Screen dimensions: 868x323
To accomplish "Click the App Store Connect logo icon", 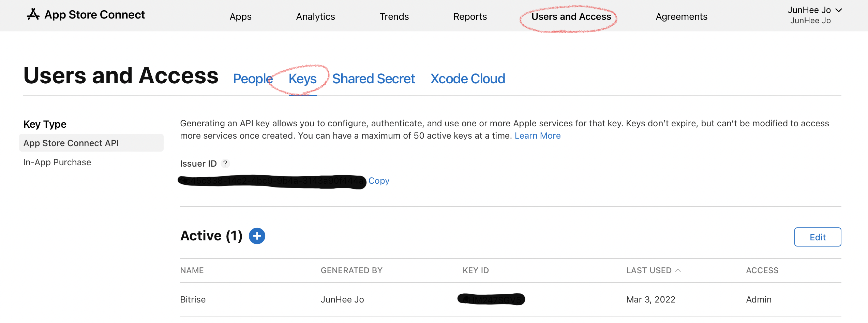I will tap(33, 14).
